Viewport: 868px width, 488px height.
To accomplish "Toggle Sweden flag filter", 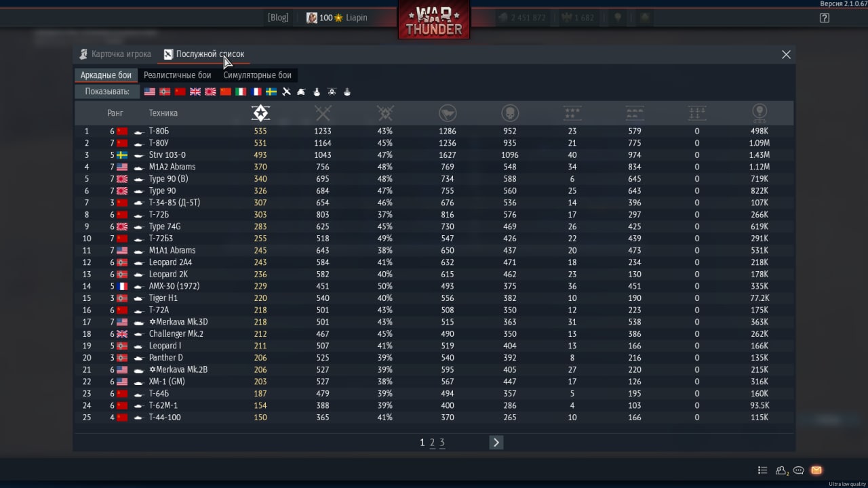I will pyautogui.click(x=271, y=91).
